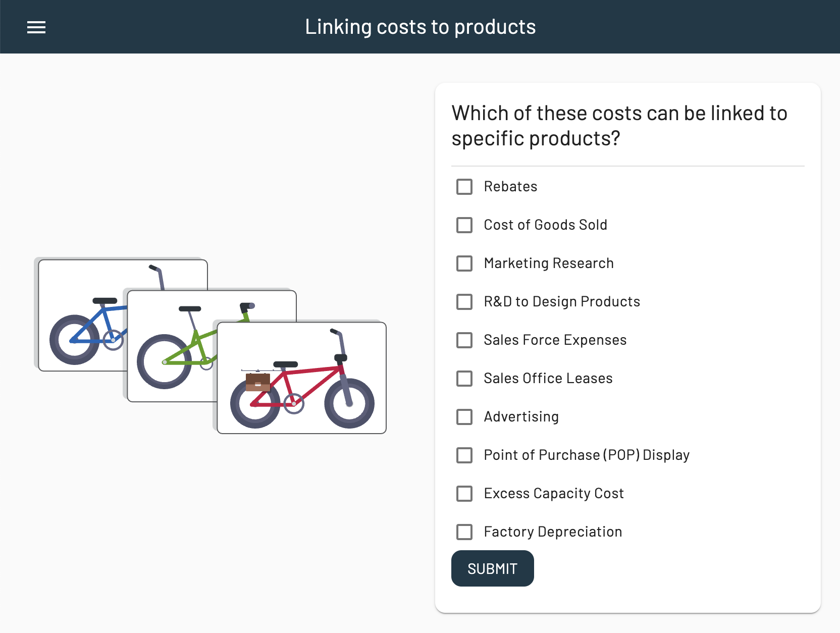Click the question heading about linking costs
The width and height of the screenshot is (840, 633).
tap(618, 125)
